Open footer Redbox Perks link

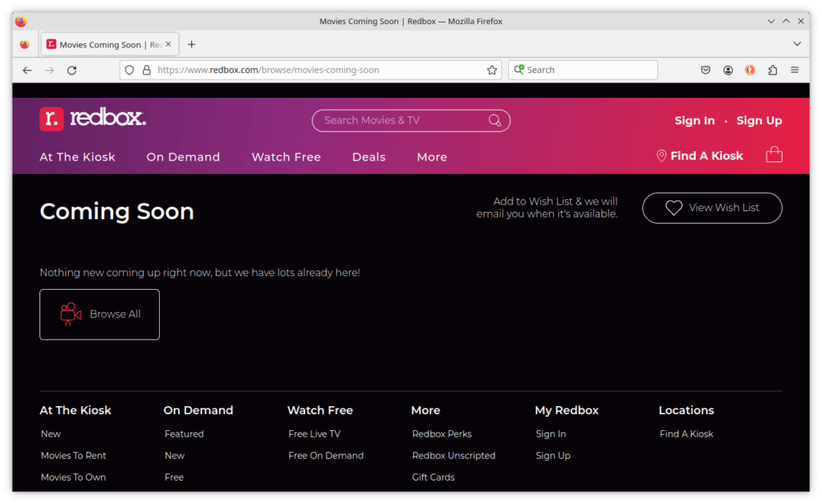click(442, 434)
